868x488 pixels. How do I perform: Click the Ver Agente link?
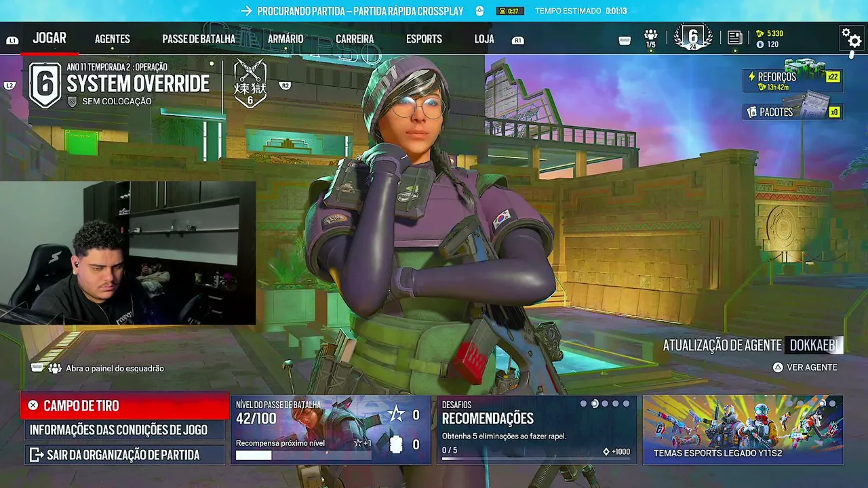coord(812,367)
